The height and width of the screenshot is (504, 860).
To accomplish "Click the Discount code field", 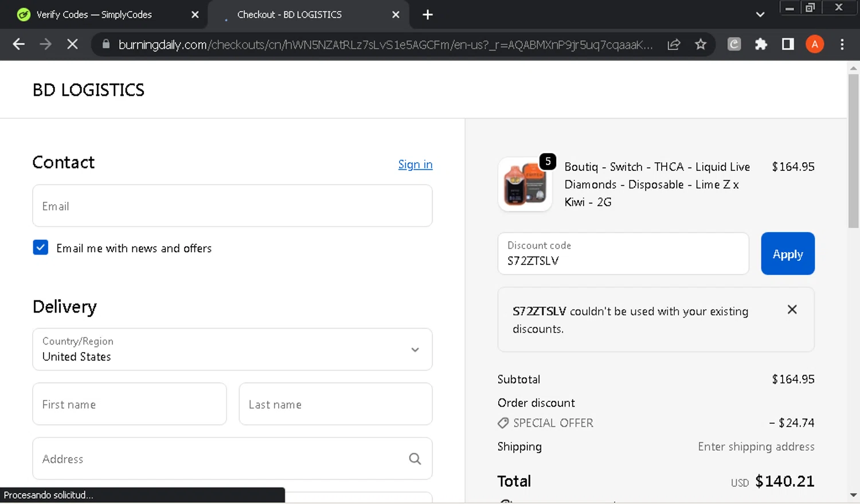I will coord(623,253).
